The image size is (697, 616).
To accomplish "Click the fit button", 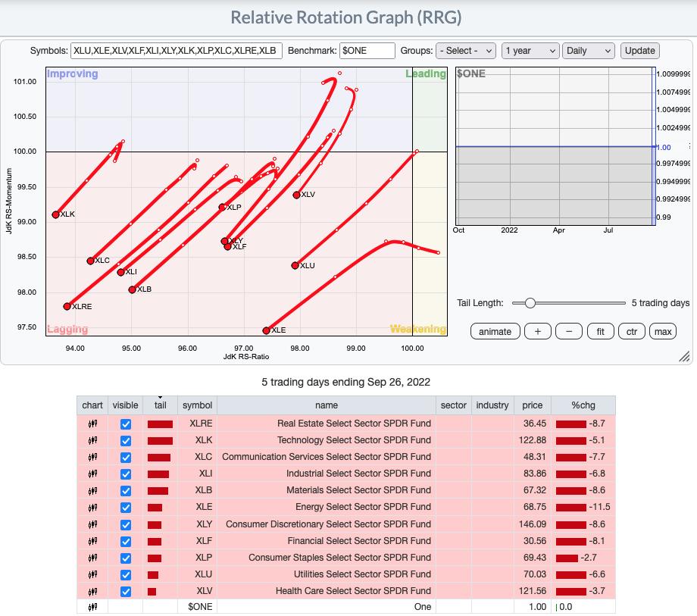I will pos(601,332).
